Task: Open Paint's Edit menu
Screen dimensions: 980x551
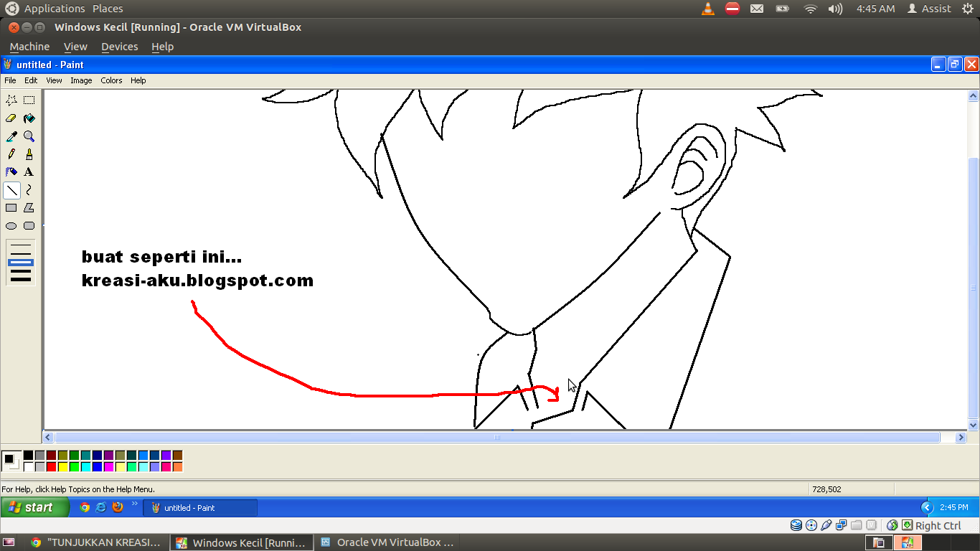Action: [x=31, y=80]
